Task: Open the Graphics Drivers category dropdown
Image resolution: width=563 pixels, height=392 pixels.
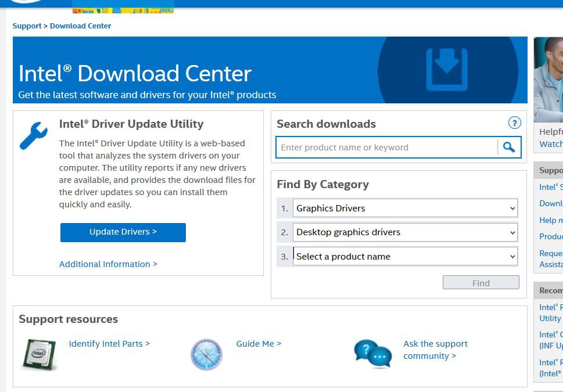Action: click(x=404, y=208)
